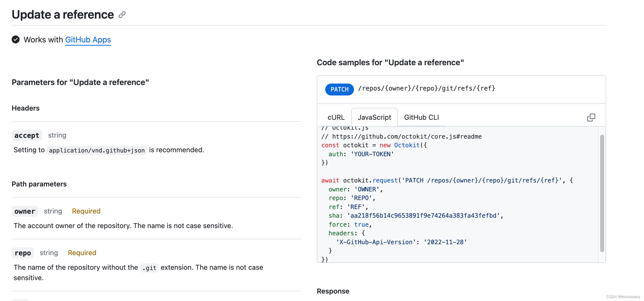Open the GitHub Apps link
The image size is (644, 301).
[88, 40]
